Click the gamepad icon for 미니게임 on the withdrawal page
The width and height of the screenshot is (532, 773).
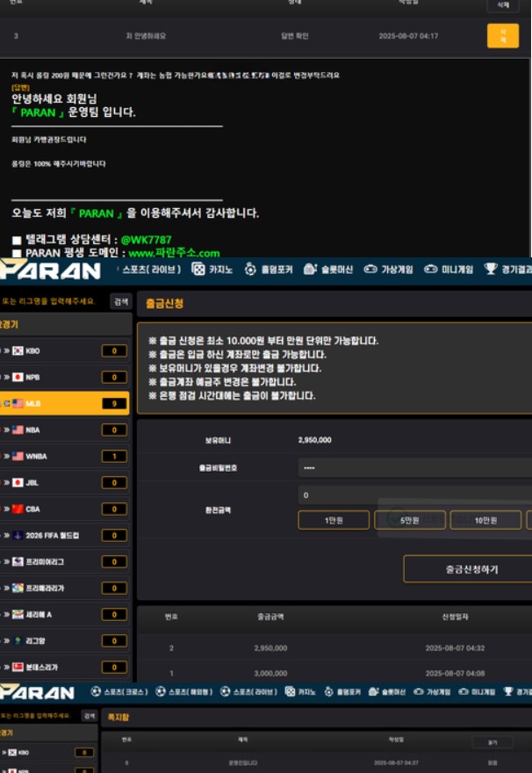coord(430,269)
